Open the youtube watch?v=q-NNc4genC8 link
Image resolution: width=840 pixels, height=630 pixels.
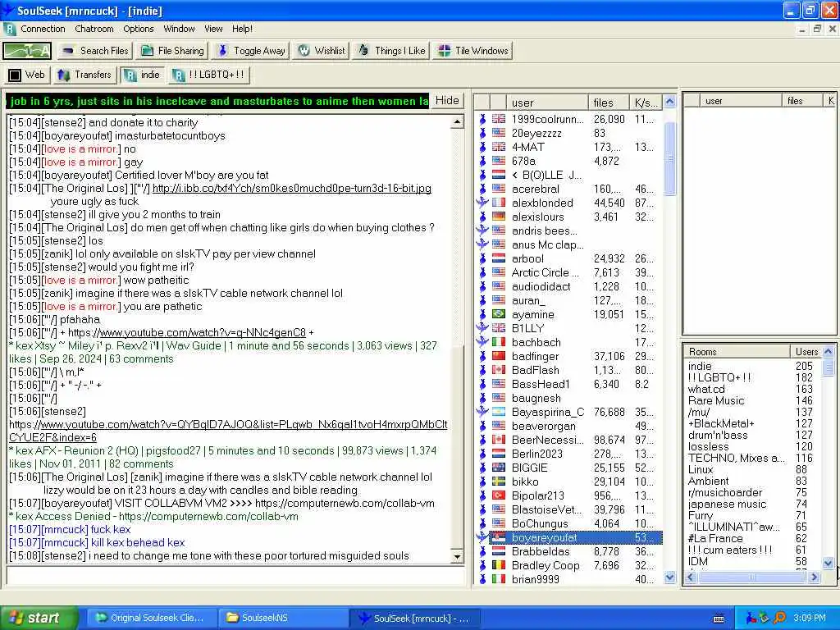(x=203, y=333)
